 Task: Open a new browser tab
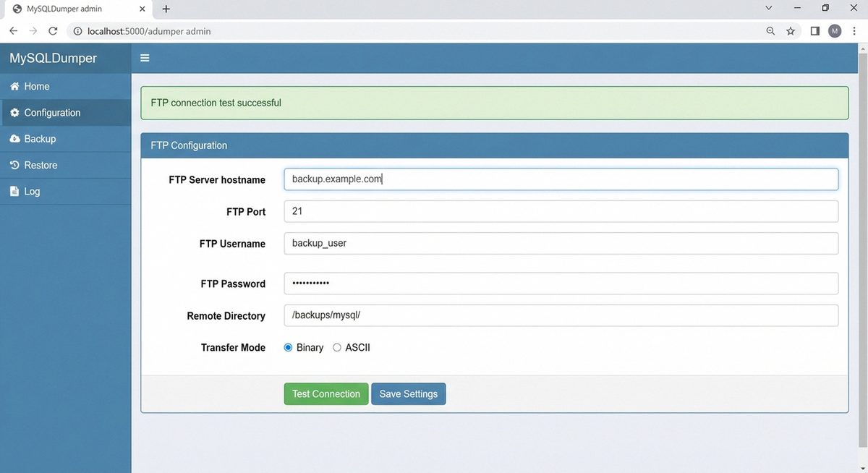coord(166,9)
